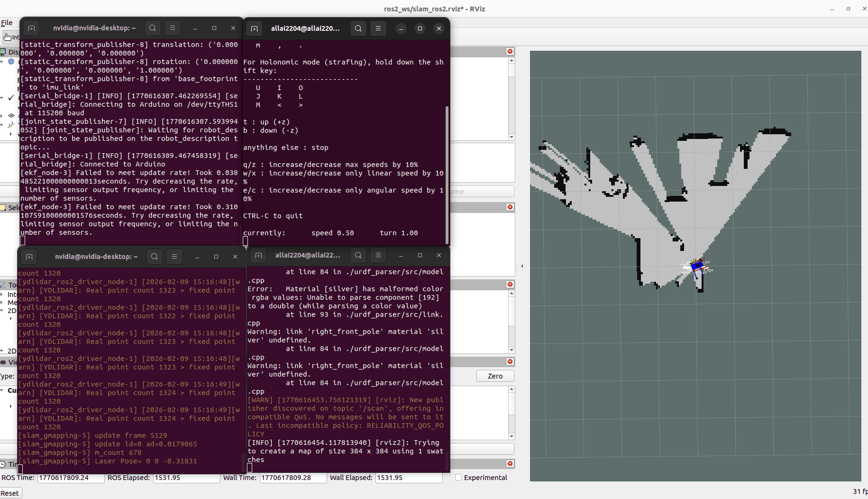
Task: Click the search icon in the bottom nvidia terminal
Action: (x=154, y=256)
